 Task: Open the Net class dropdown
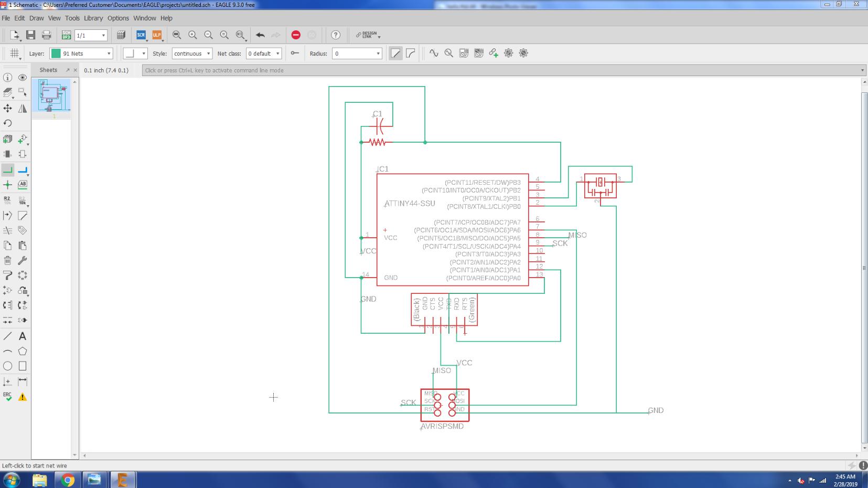pos(264,54)
